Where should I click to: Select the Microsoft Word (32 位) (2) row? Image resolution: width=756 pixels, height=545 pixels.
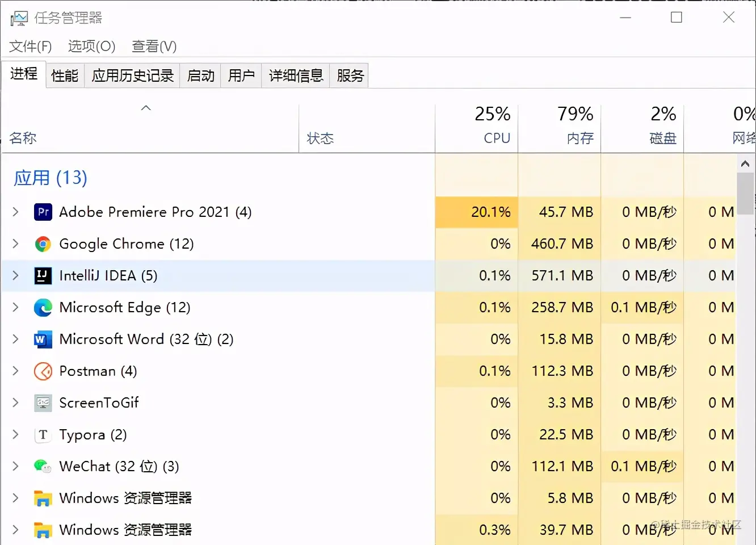pos(369,339)
